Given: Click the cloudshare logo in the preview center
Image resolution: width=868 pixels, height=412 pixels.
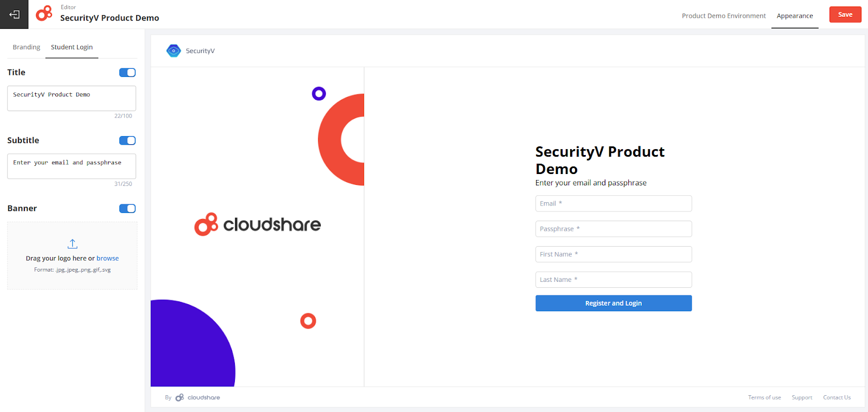Looking at the screenshot, I should (257, 224).
